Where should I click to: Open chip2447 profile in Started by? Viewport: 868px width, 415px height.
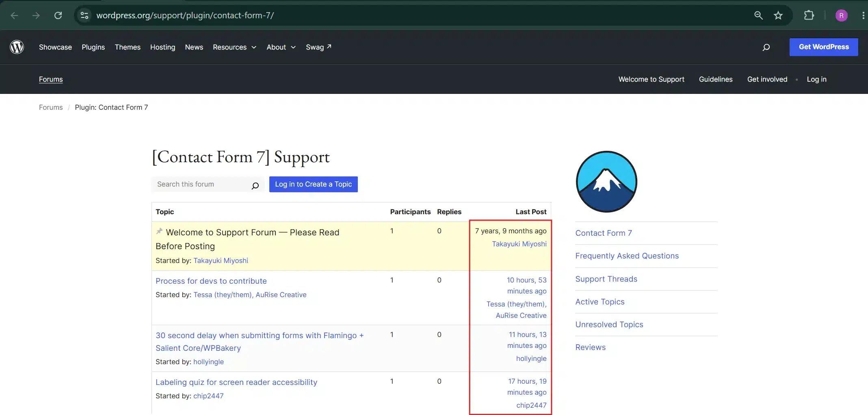coord(208,396)
